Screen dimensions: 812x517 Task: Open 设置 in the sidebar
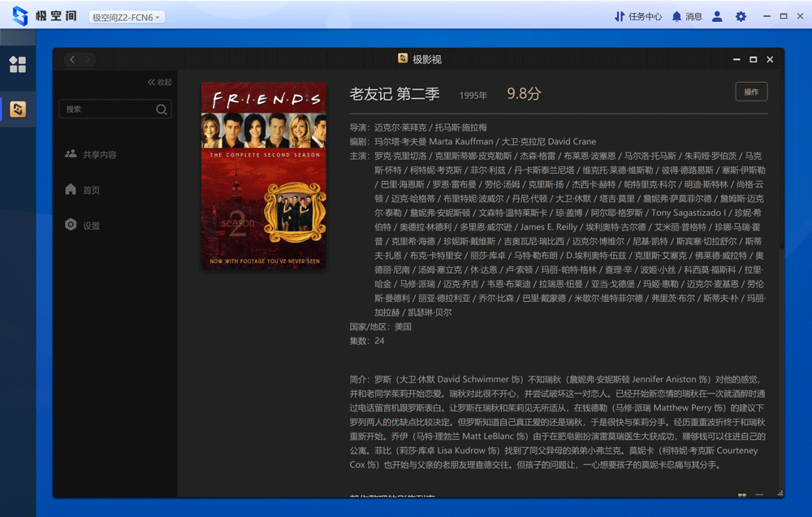(83, 225)
